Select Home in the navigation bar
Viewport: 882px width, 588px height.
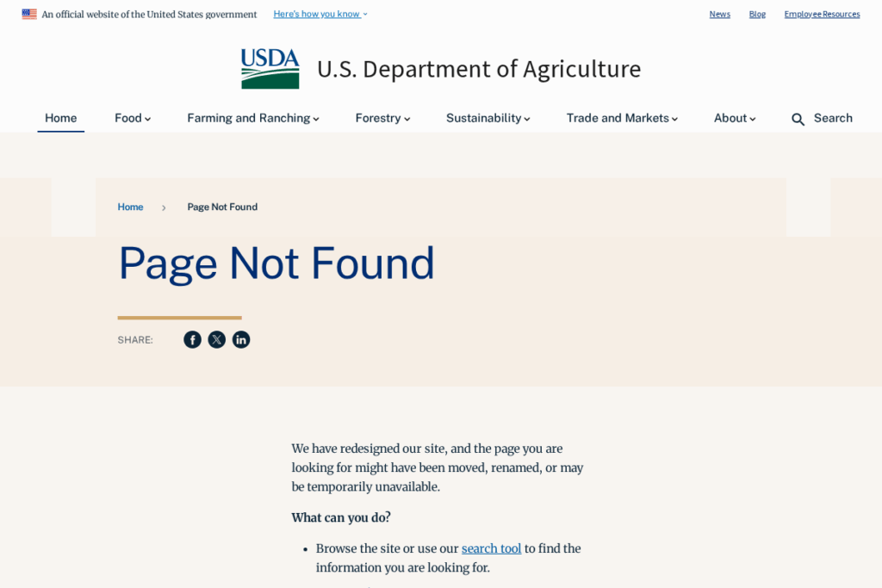(x=60, y=118)
